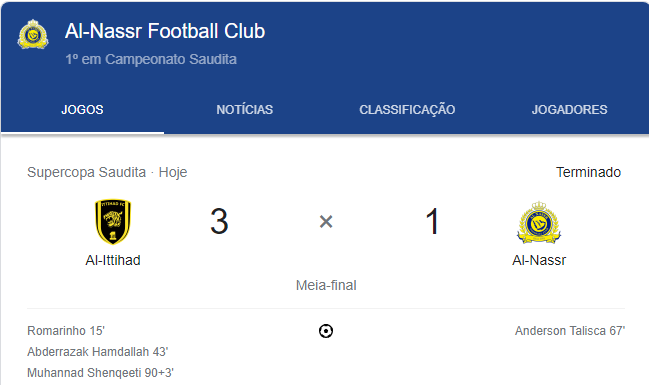Click the Al-Nassr team name under its crest
The height and width of the screenshot is (385, 649).
click(539, 260)
